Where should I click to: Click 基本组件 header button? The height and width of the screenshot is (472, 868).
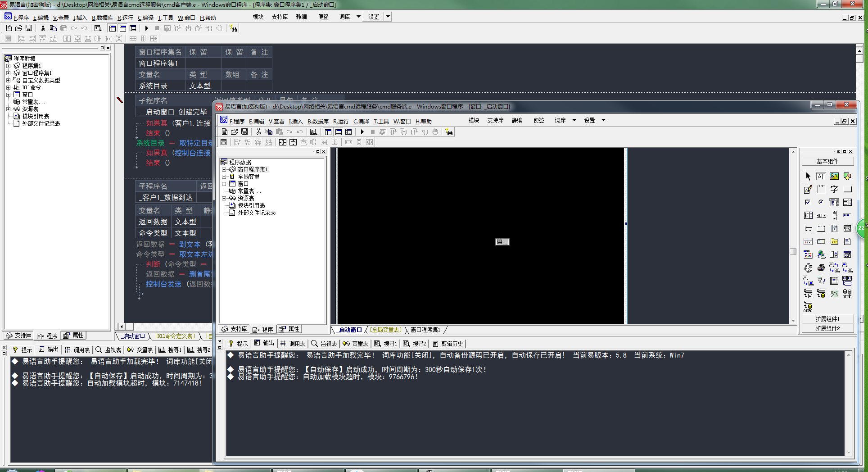827,161
